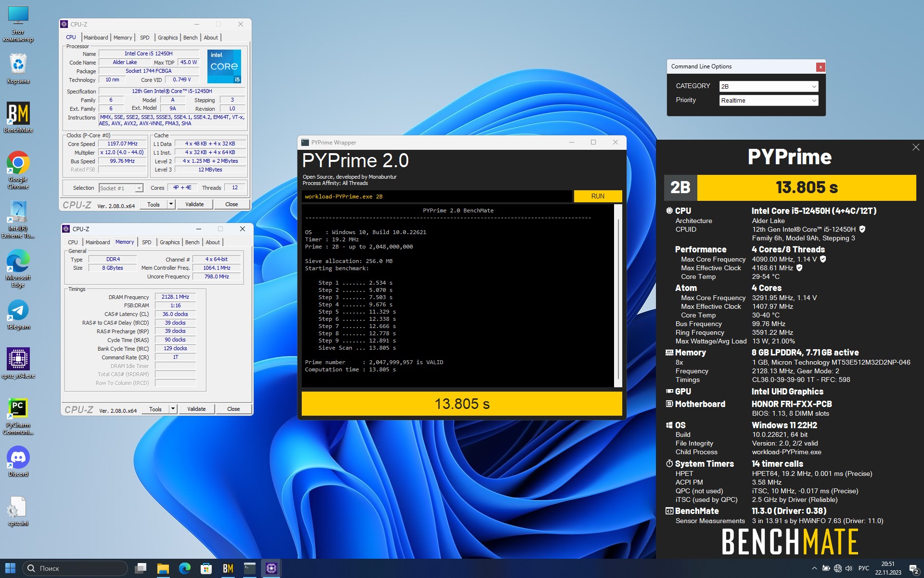
Task: Switch to CPU-Z in the taskbar
Action: pyautogui.click(x=271, y=568)
